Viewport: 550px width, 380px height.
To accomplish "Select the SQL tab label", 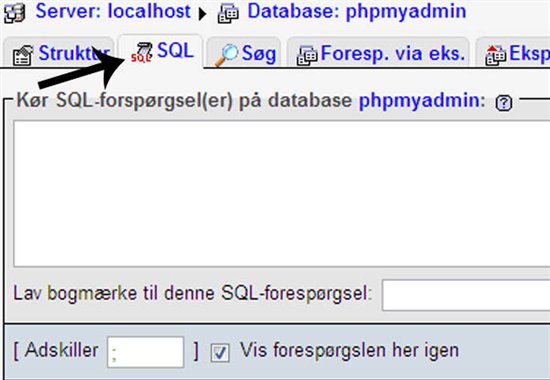I will [x=175, y=51].
